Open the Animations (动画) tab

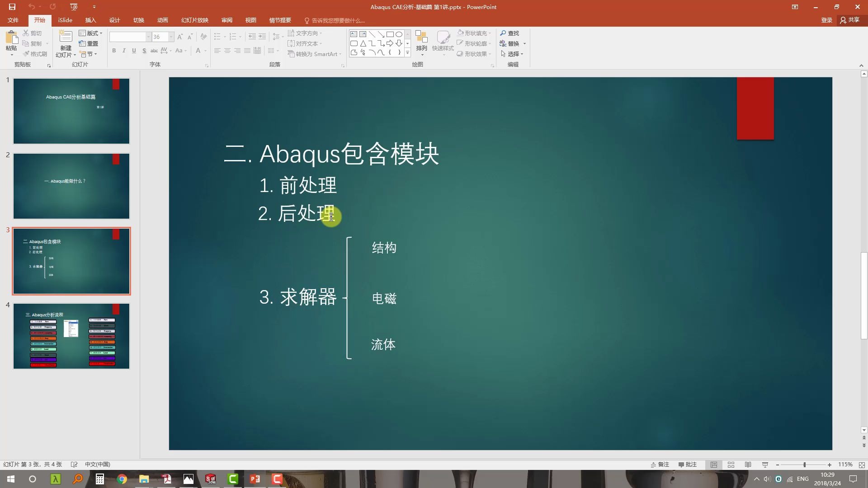coord(163,20)
